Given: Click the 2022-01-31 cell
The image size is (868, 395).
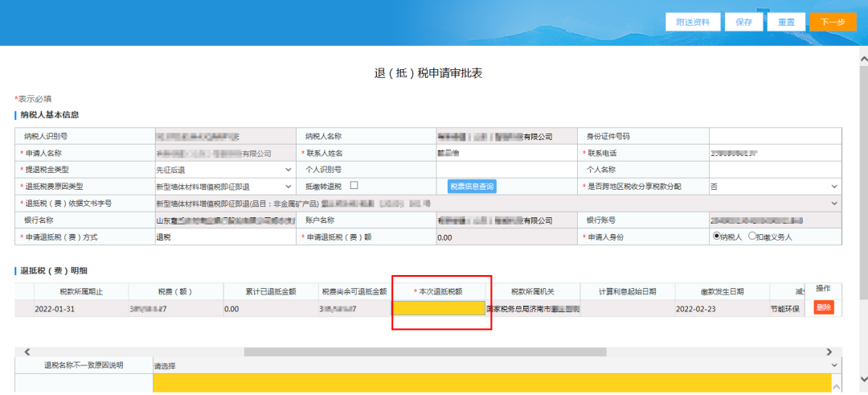Looking at the screenshot, I should (81, 309).
